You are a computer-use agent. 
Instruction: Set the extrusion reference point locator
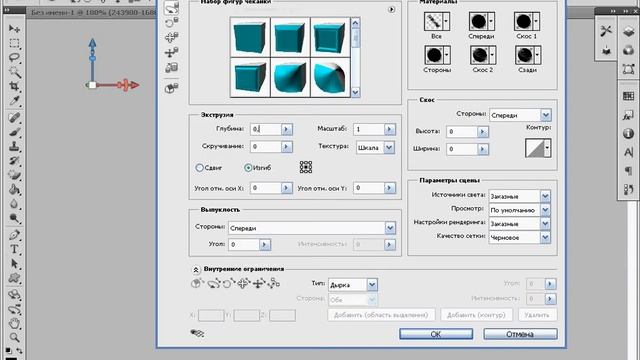tap(306, 167)
